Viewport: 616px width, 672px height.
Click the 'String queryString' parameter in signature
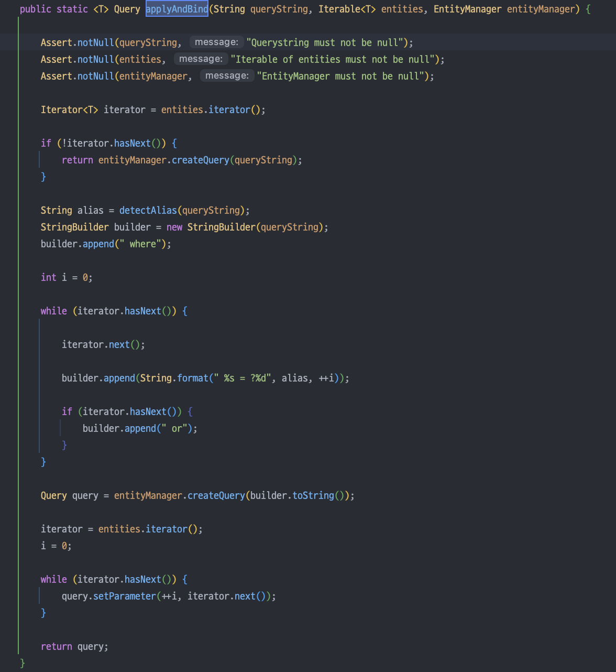pos(260,9)
